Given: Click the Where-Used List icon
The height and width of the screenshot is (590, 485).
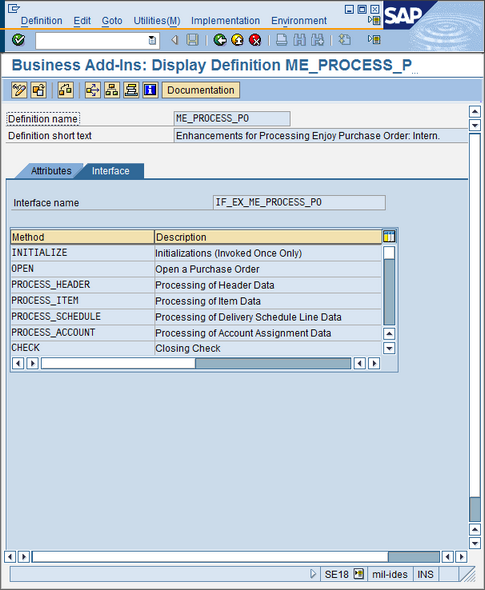Looking at the screenshot, I should pos(93,90).
